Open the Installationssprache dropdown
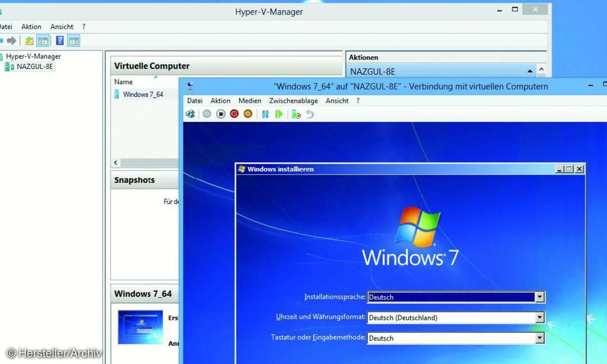The width and height of the screenshot is (607, 364). coord(540,297)
